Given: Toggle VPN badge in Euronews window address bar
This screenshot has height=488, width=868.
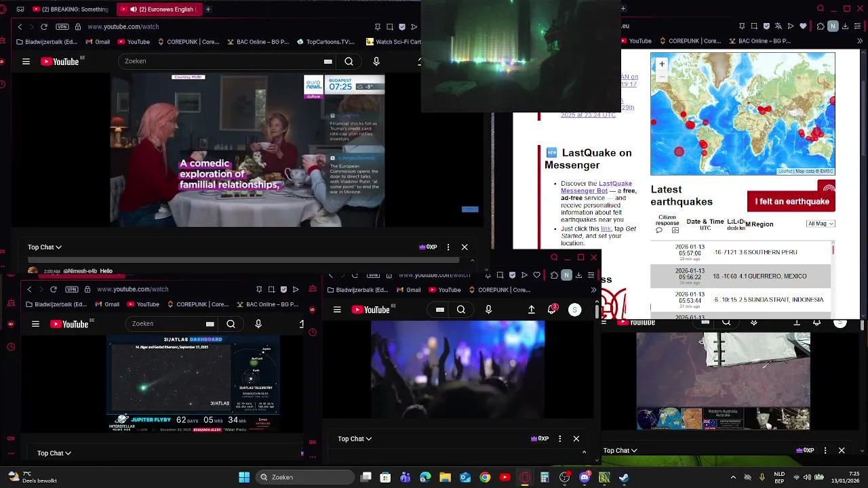Looking at the screenshot, I should coord(62,26).
